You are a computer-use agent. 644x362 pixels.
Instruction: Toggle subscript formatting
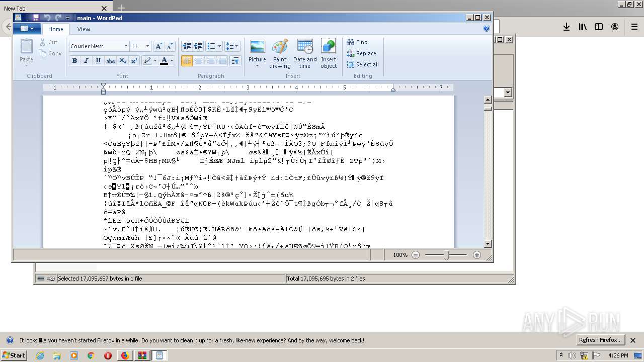pos(122,61)
